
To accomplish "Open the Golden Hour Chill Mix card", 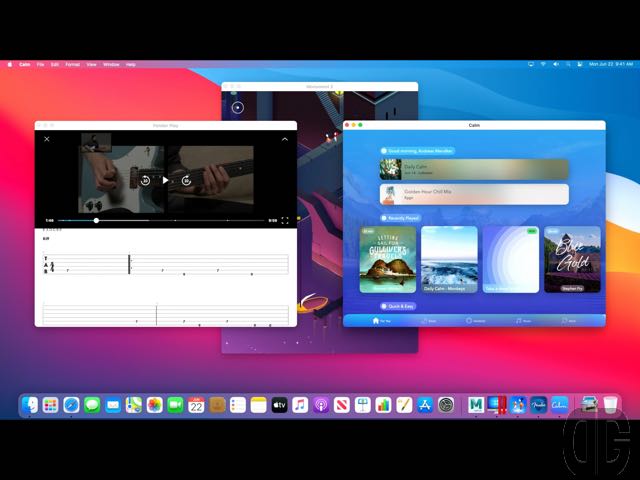I will click(474, 194).
